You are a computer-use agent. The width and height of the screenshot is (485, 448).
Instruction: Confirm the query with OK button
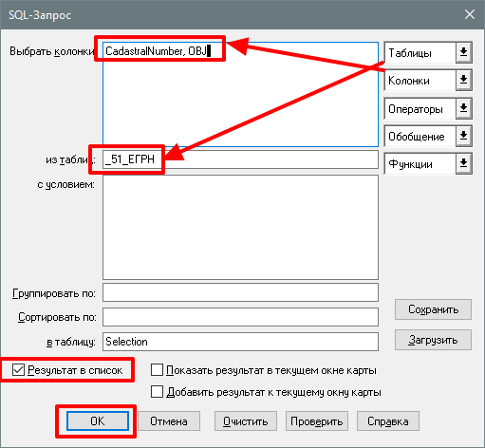coord(98,421)
